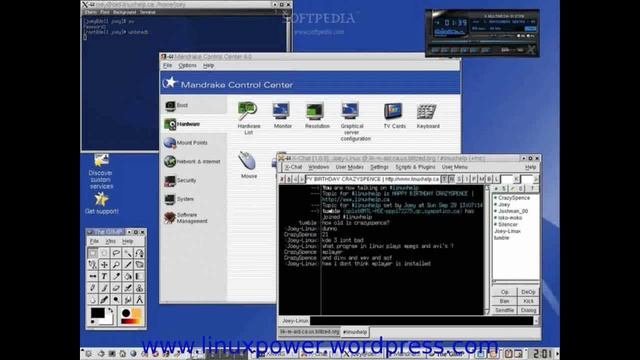Image resolution: width=640 pixels, height=360 pixels.
Task: Open the X-Chat Settings menu
Action: [379, 167]
